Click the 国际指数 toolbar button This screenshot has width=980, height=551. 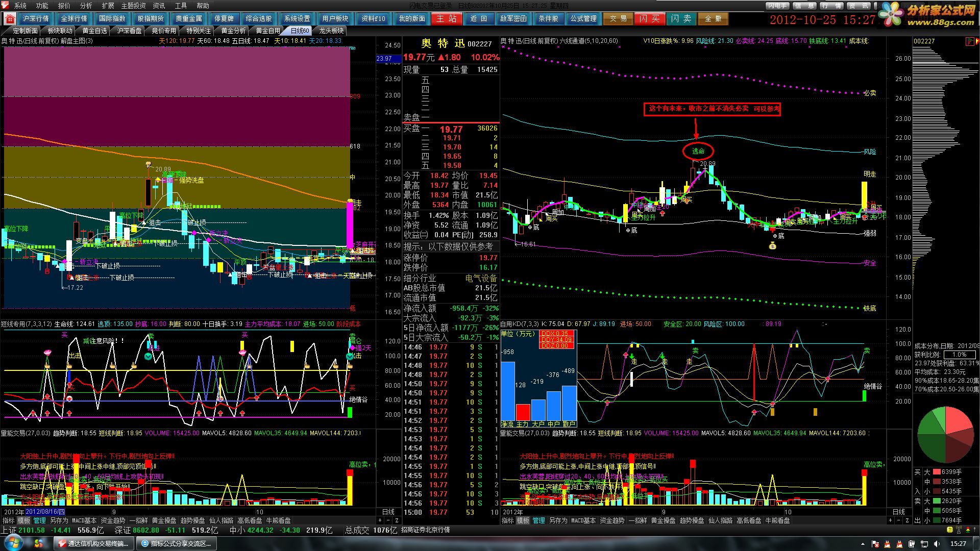112,19
